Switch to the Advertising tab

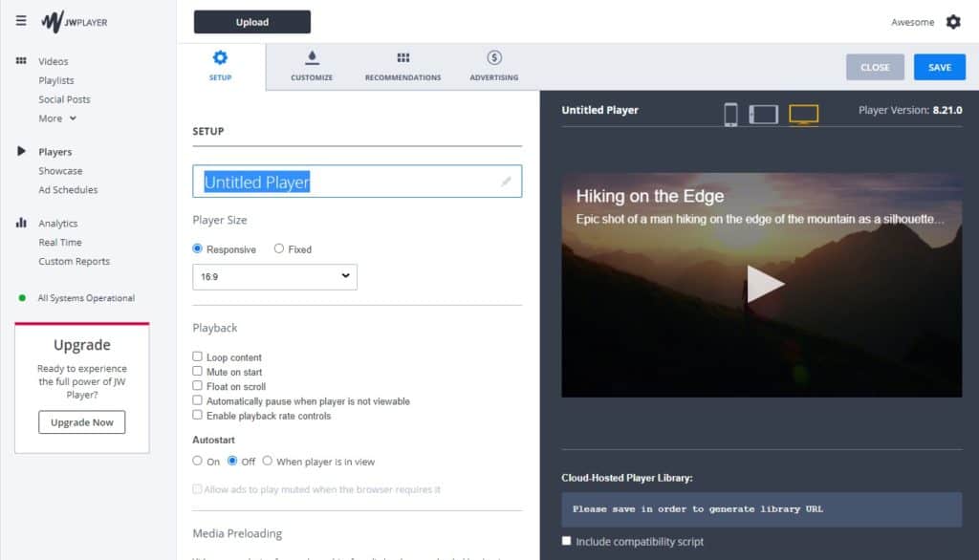pos(494,67)
